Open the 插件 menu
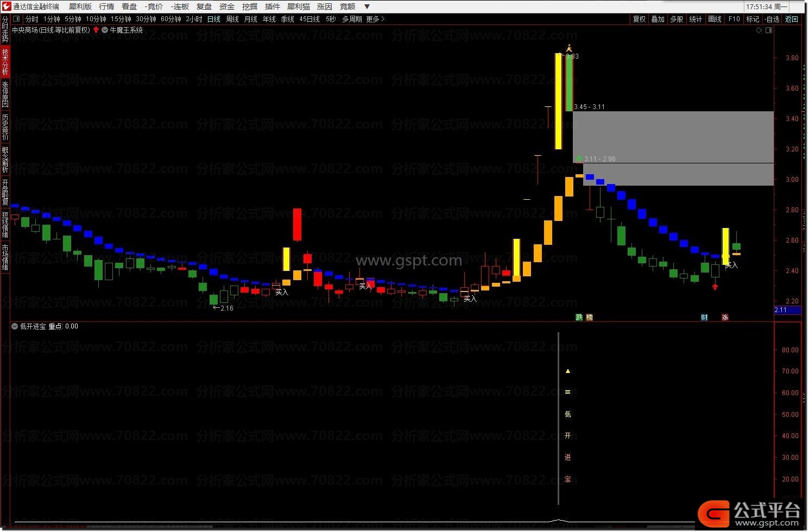This screenshot has height=532, width=809. coord(273,7)
